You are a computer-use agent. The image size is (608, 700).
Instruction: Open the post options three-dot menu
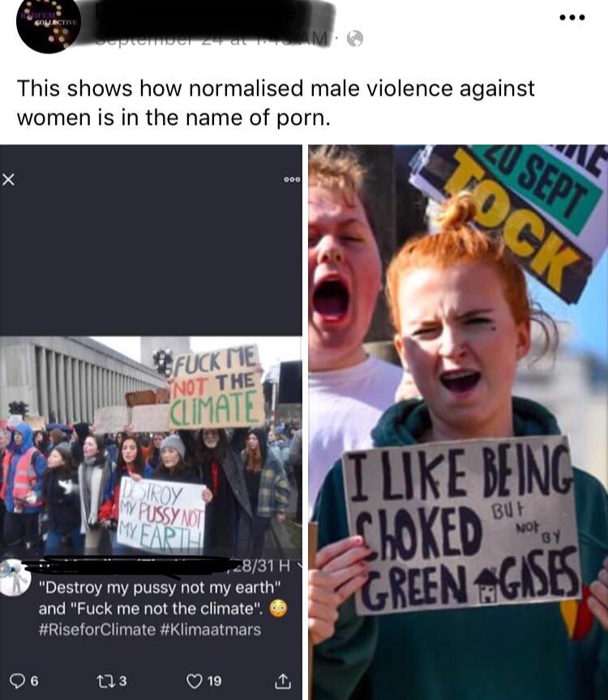tap(572, 18)
